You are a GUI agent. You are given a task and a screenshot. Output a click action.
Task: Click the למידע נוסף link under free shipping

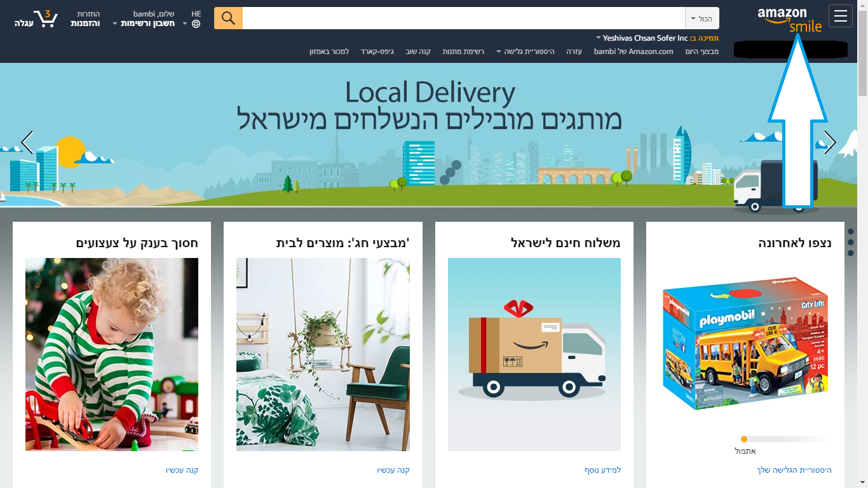click(603, 470)
